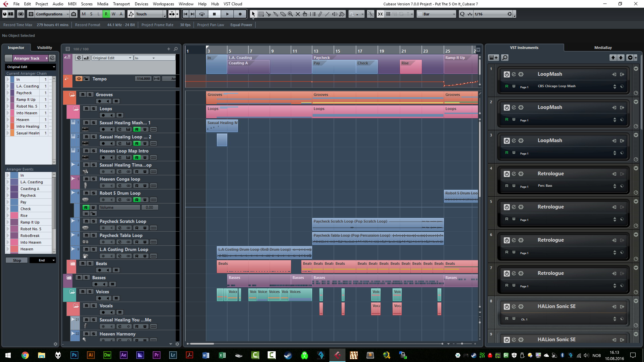Screen dimensions: 644x362
Task: Click the Windows Start button
Action: click(x=8, y=355)
